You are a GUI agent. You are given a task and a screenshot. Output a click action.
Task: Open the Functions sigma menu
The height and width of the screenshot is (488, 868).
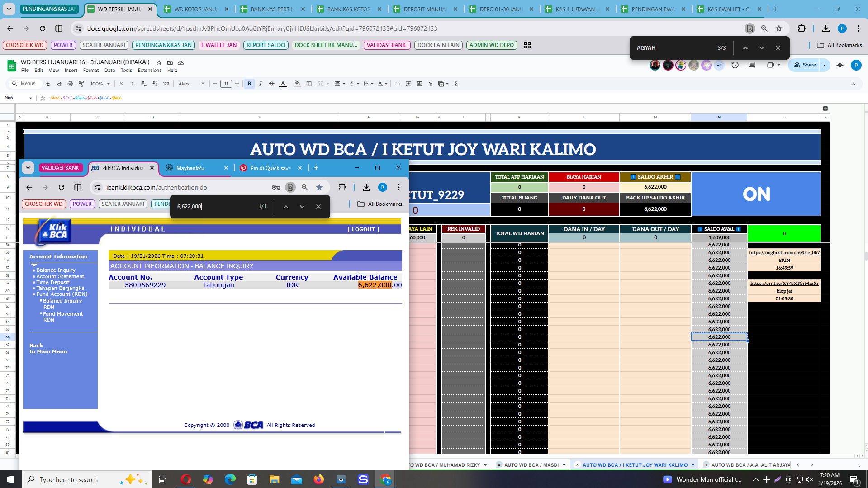pyautogui.click(x=456, y=84)
